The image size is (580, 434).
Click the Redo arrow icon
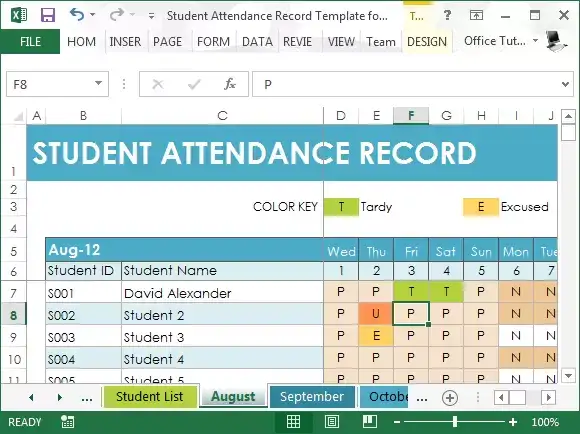pyautogui.click(x=117, y=15)
